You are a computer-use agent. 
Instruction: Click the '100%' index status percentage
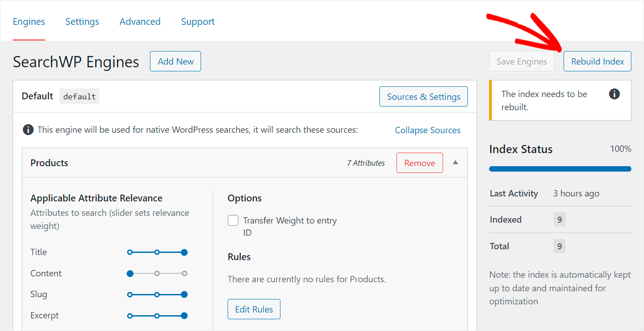(621, 149)
